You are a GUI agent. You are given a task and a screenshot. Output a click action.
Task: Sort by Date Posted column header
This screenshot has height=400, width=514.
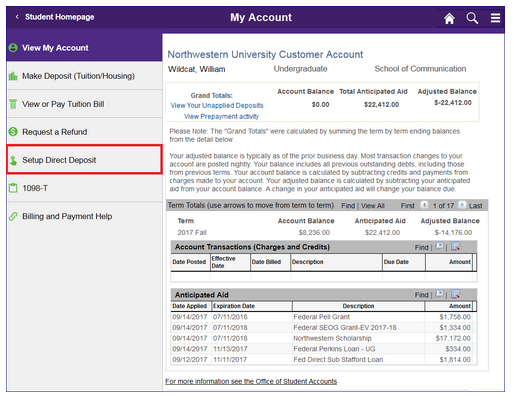tap(189, 262)
